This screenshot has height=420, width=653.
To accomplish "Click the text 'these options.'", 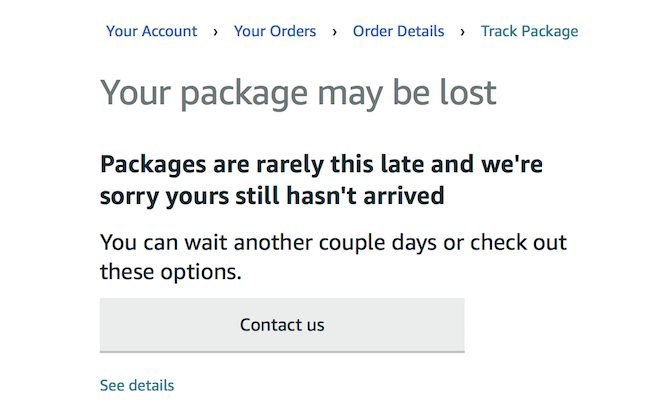I will [x=170, y=271].
